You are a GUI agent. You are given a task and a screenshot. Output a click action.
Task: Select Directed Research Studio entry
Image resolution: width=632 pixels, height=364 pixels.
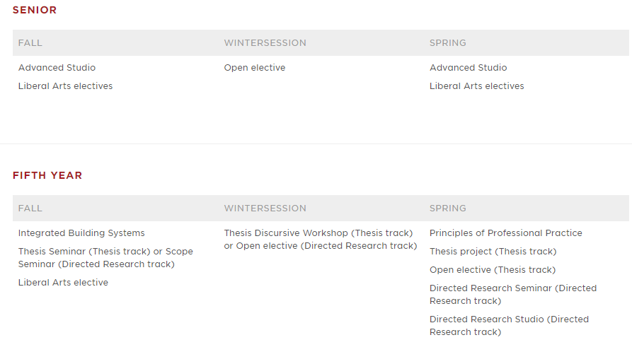coord(509,326)
